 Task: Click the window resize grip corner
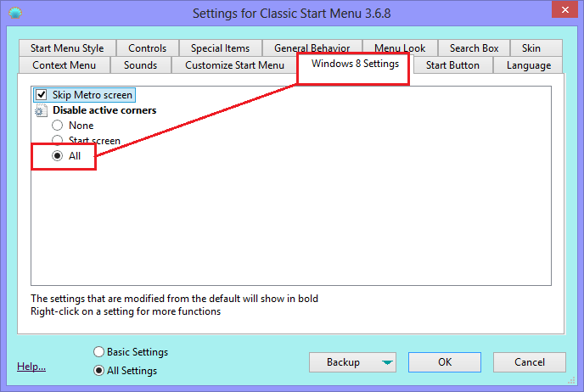[571, 380]
